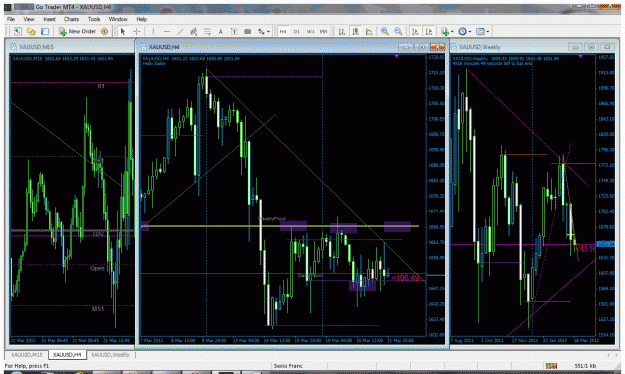Click the Hello Sailor text on H4 chart
This screenshot has width=625, height=374.
click(154, 63)
